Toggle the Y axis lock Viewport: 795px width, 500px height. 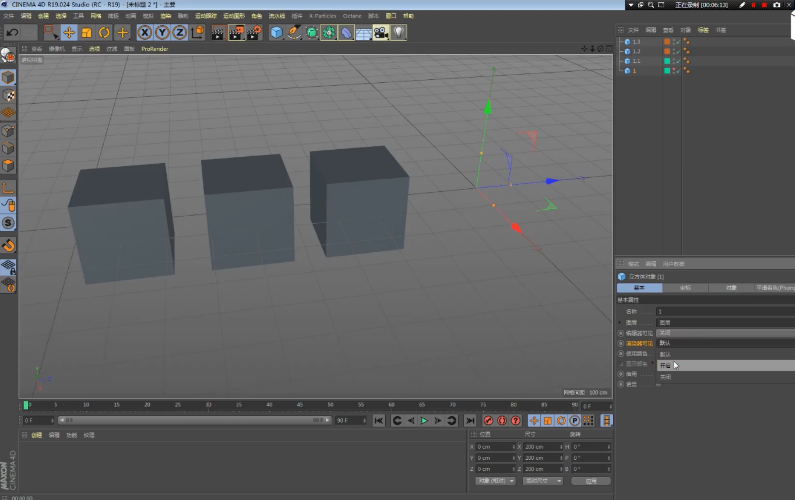point(162,32)
